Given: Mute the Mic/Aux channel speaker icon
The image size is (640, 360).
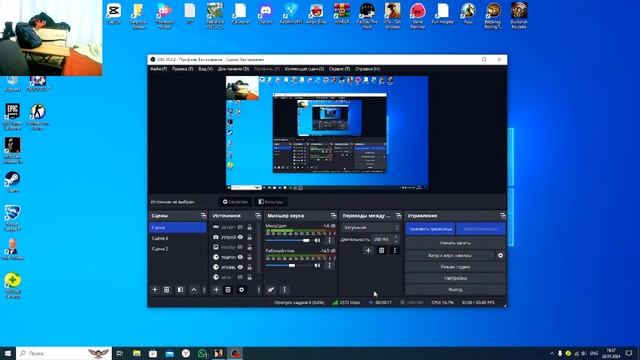Looking at the screenshot, I should [317, 240].
